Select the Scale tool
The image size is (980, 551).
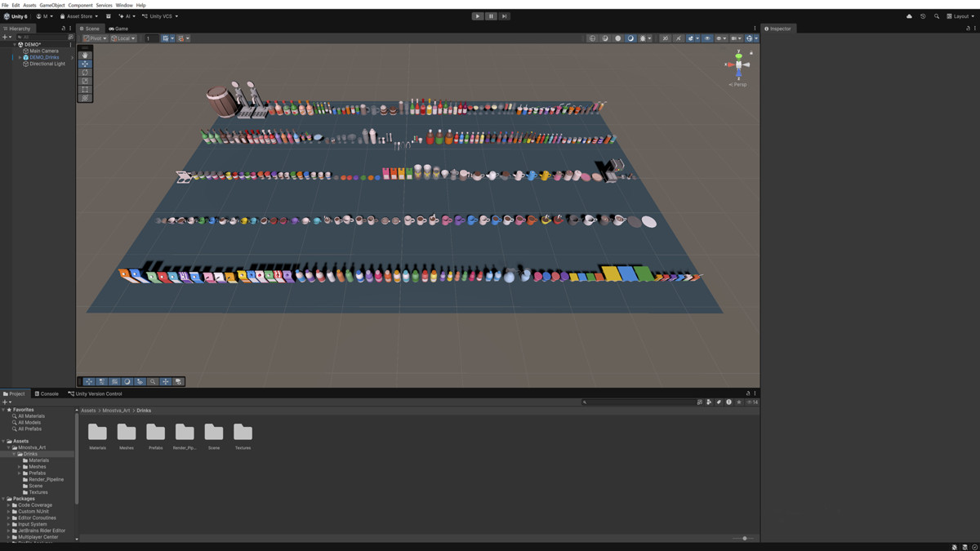[85, 81]
